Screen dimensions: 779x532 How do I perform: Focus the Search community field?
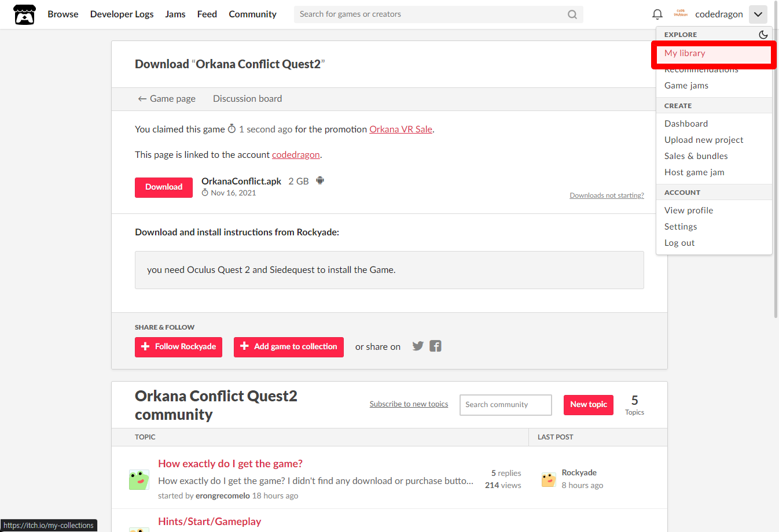[x=505, y=405]
